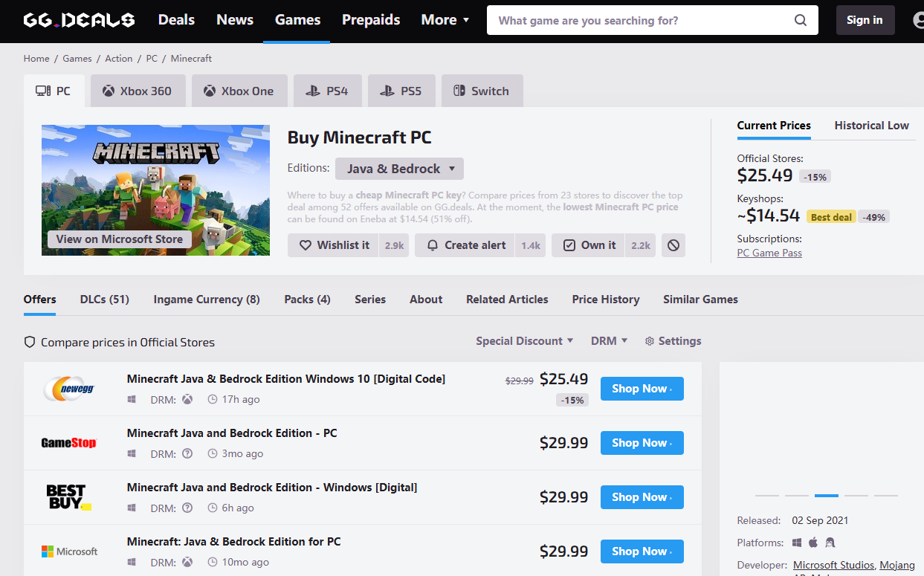Open the PC Game Pass link

tap(769, 253)
